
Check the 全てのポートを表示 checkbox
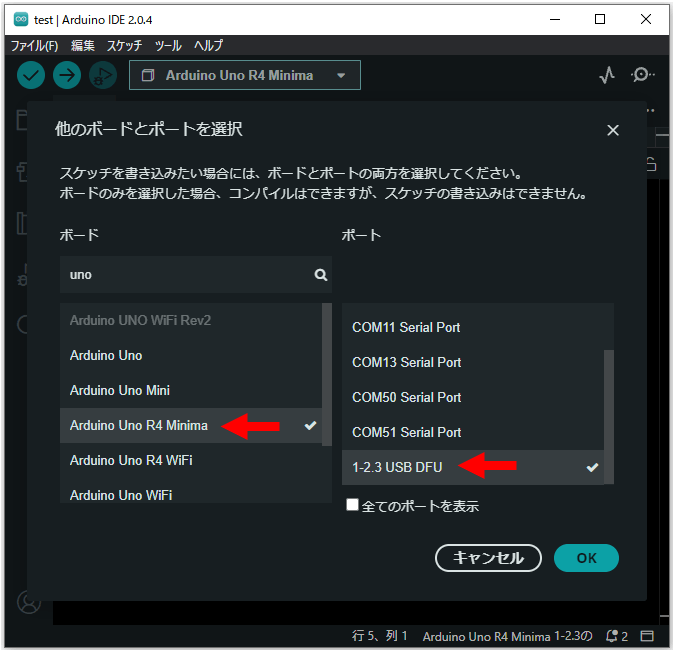coord(352,505)
